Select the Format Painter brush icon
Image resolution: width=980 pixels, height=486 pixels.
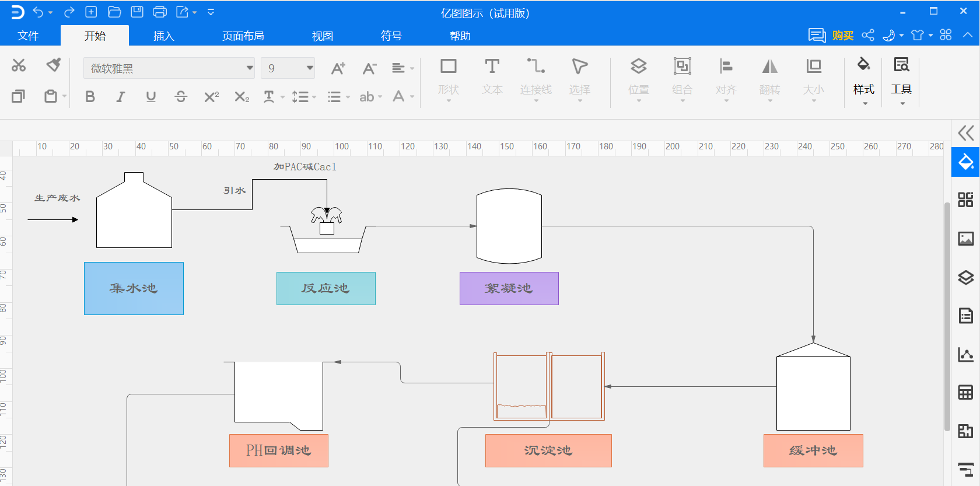pyautogui.click(x=54, y=65)
